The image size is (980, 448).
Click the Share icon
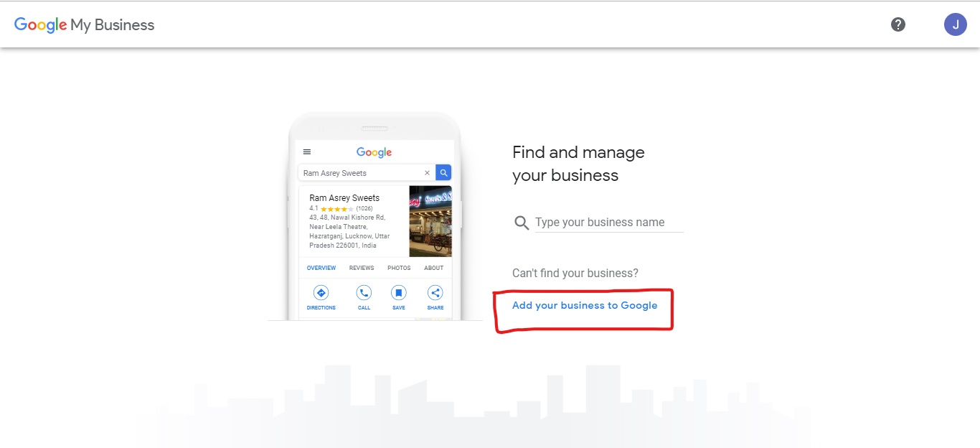click(435, 293)
